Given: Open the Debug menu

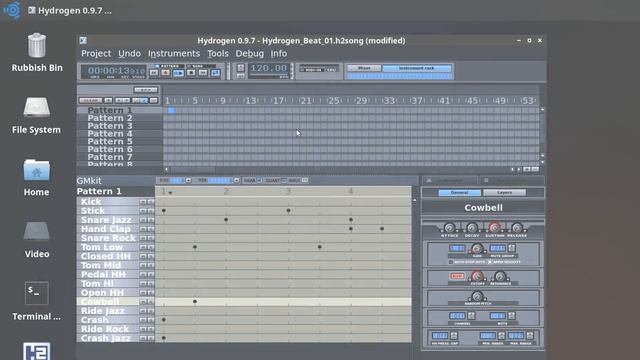Looking at the screenshot, I should pyautogui.click(x=249, y=53).
